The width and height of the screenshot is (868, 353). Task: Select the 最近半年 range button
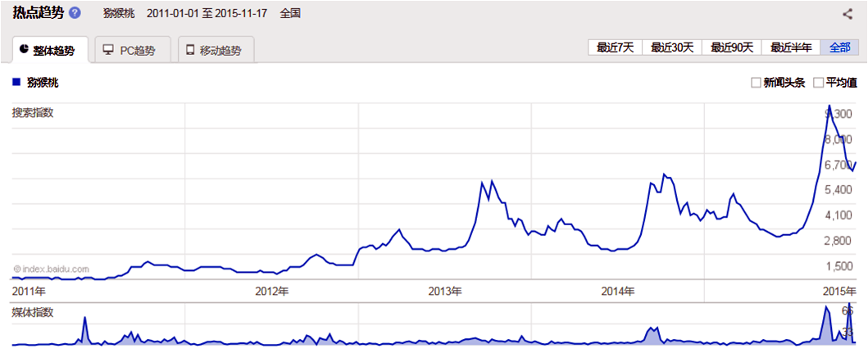791,48
